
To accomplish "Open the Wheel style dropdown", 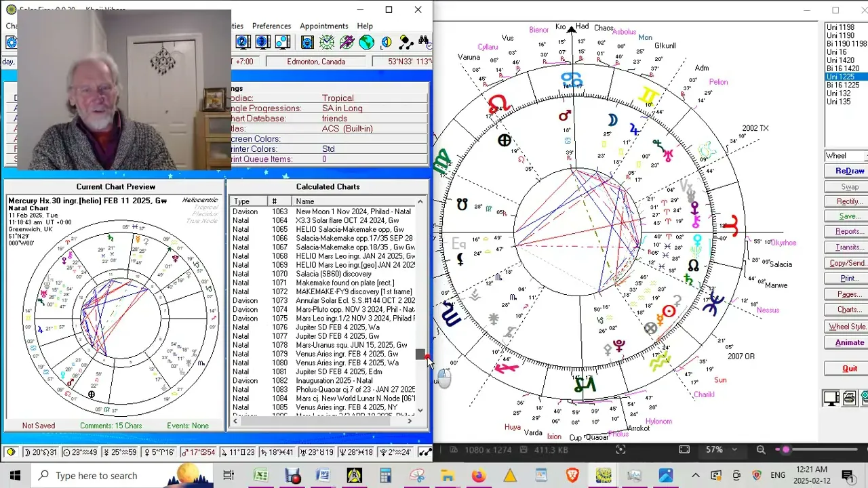I will tap(845, 156).
